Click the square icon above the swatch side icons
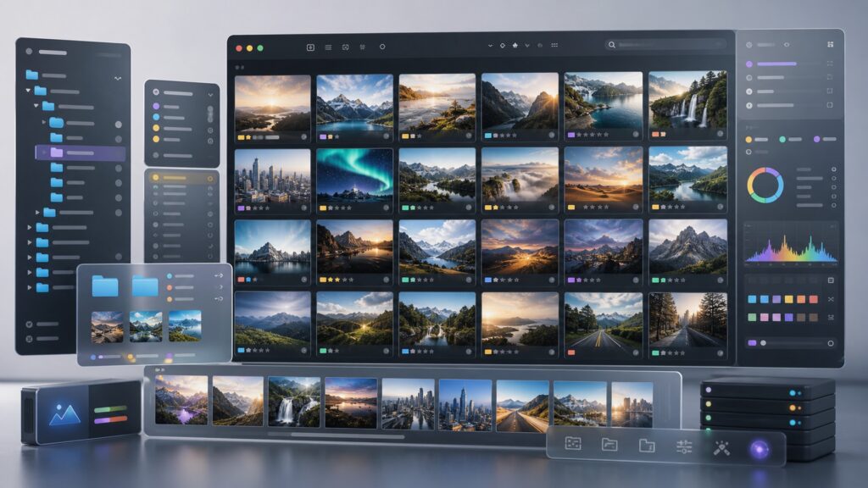The width and height of the screenshot is (868, 488). click(x=831, y=280)
